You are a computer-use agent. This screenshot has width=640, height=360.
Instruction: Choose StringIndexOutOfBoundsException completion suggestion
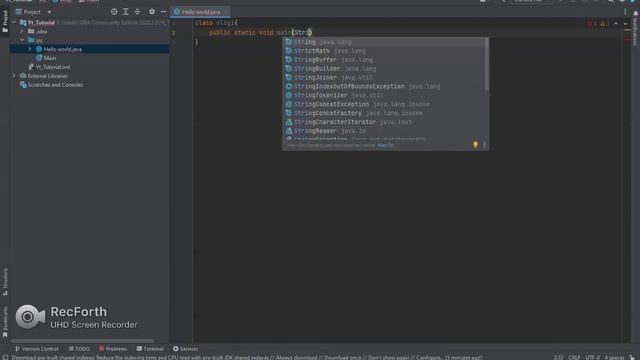coord(384,87)
